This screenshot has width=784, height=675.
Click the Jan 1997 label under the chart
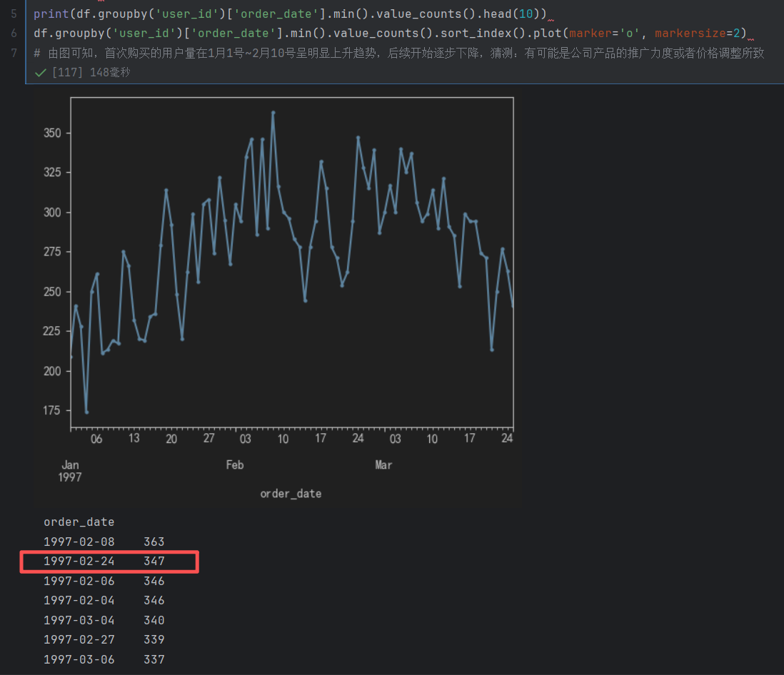pos(70,471)
